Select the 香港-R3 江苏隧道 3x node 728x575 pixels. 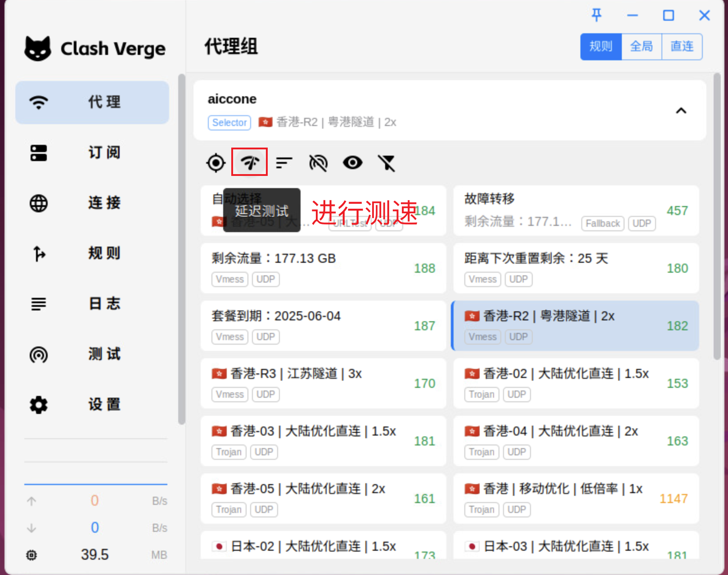tap(323, 383)
